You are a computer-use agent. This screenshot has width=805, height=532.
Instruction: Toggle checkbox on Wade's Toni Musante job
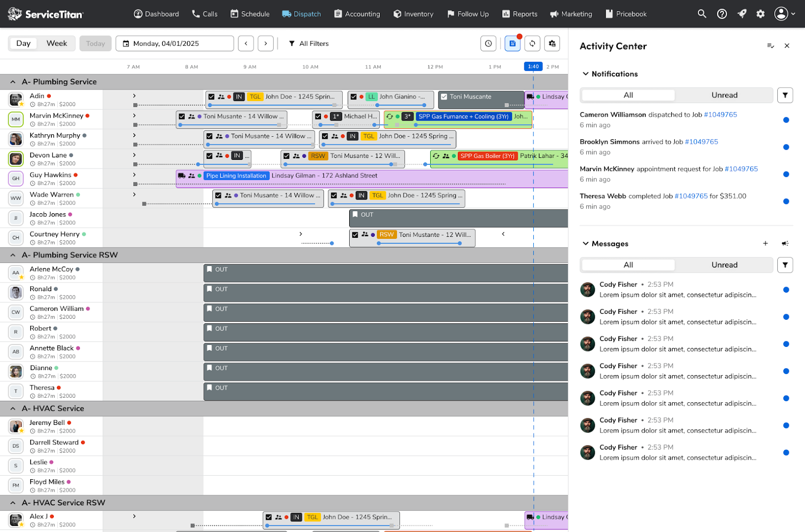click(218, 195)
